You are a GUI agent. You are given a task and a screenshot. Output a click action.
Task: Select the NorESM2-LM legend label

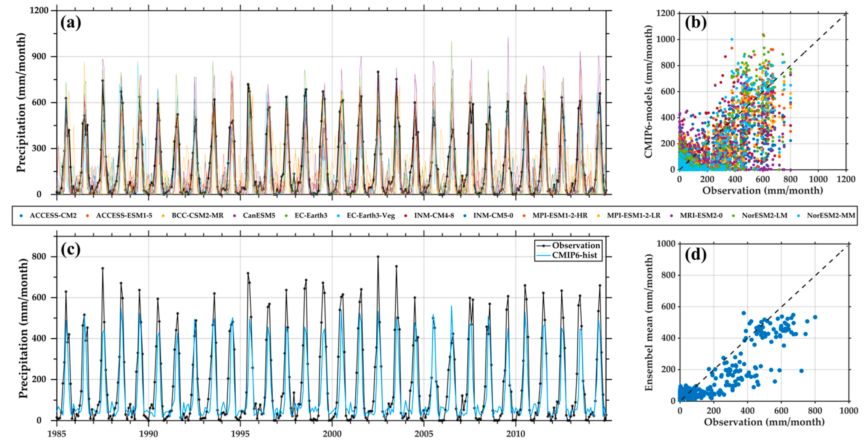(x=764, y=216)
